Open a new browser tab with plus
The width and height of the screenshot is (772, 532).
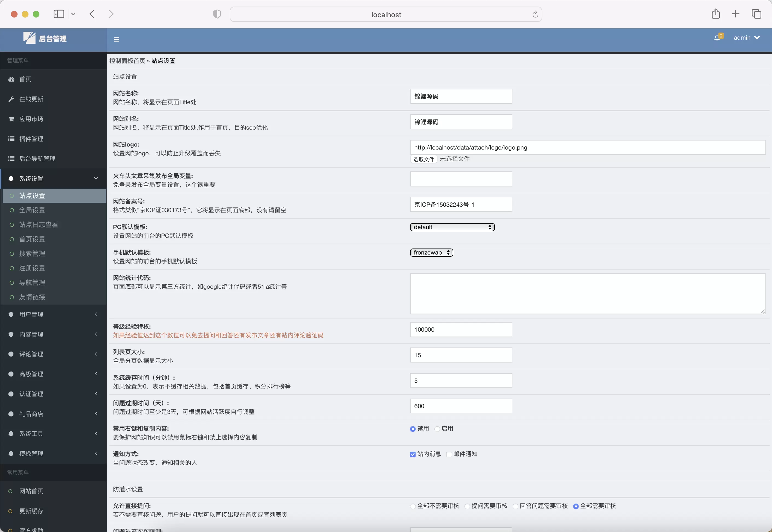click(x=736, y=14)
